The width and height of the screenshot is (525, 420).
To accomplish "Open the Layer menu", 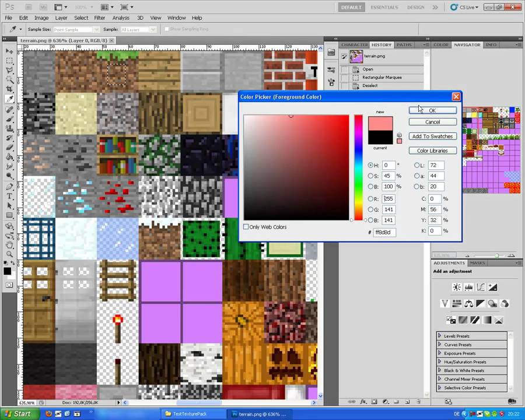I will 61,17.
